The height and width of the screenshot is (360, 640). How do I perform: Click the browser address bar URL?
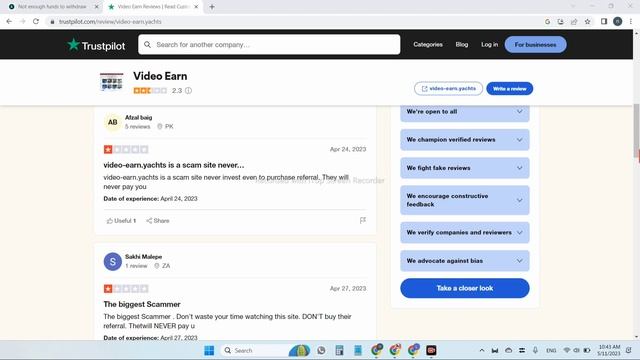pyautogui.click(x=110, y=22)
